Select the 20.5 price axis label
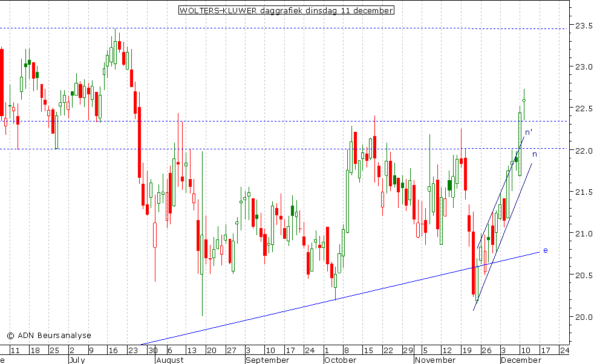 point(584,275)
